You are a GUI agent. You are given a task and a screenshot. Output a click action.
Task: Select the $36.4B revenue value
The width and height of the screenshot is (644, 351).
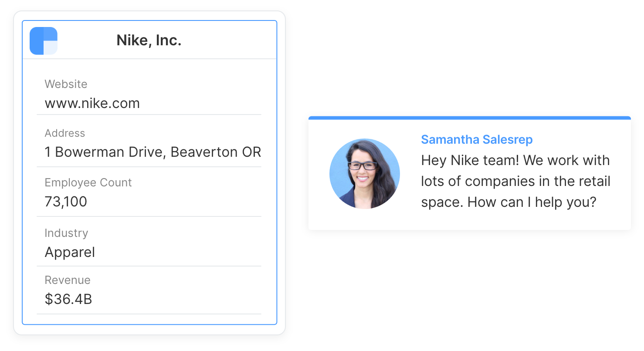pyautogui.click(x=68, y=299)
